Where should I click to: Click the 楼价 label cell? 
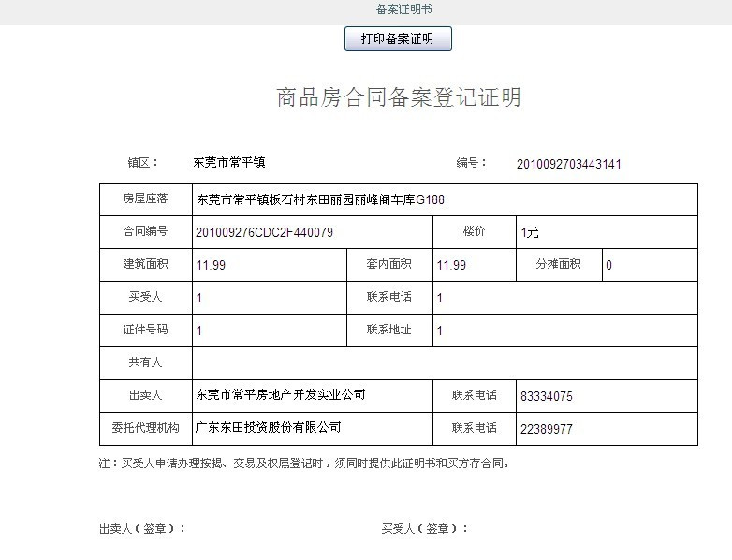(475, 231)
